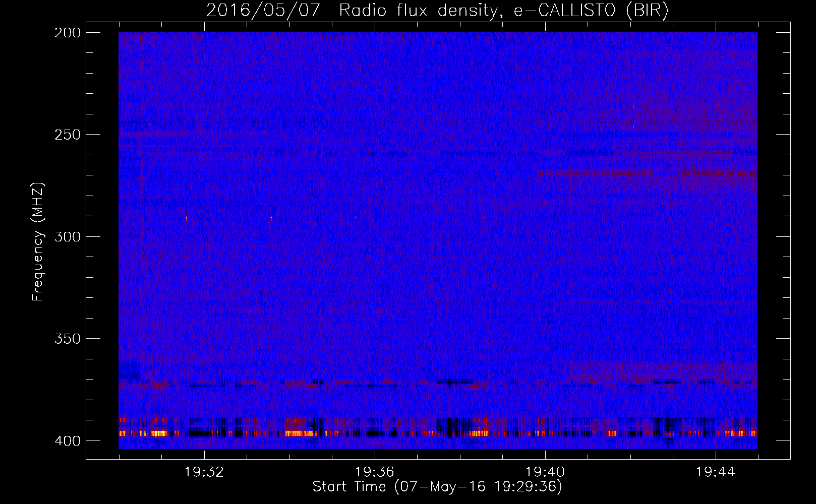
Task: Click the 200 frequency tick label
Action: click(68, 33)
